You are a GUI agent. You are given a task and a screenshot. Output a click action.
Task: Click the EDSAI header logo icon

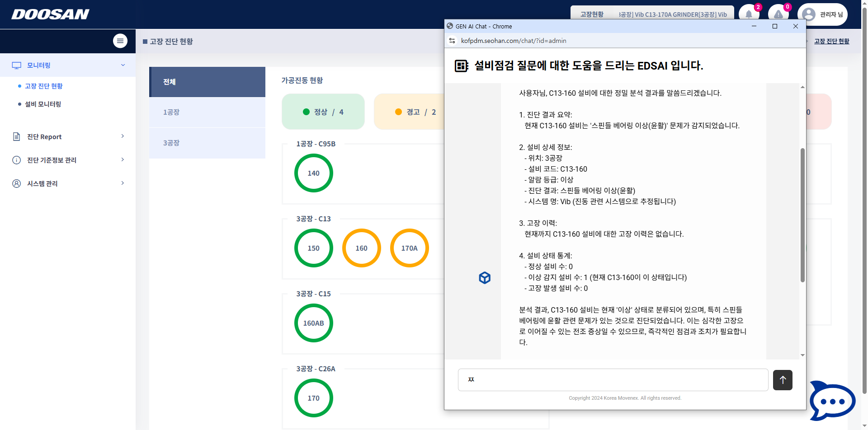(461, 66)
